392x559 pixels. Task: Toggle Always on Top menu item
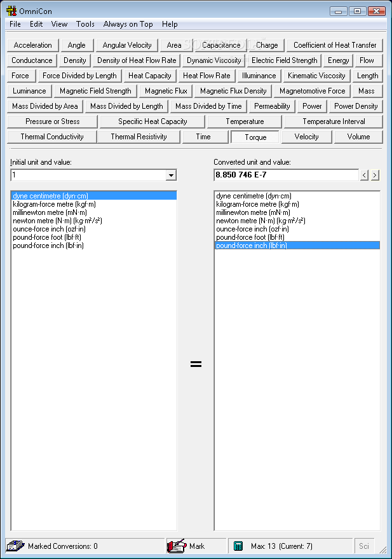(x=128, y=24)
